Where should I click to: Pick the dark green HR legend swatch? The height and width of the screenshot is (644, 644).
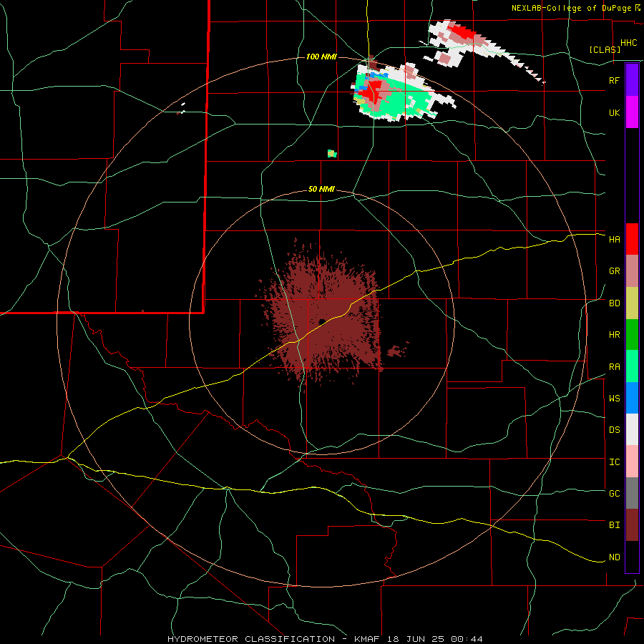632,335
